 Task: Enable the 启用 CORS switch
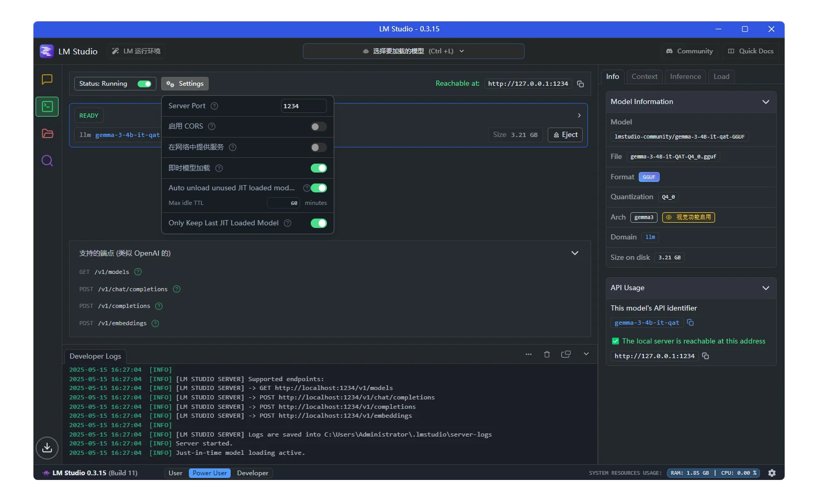[319, 127]
